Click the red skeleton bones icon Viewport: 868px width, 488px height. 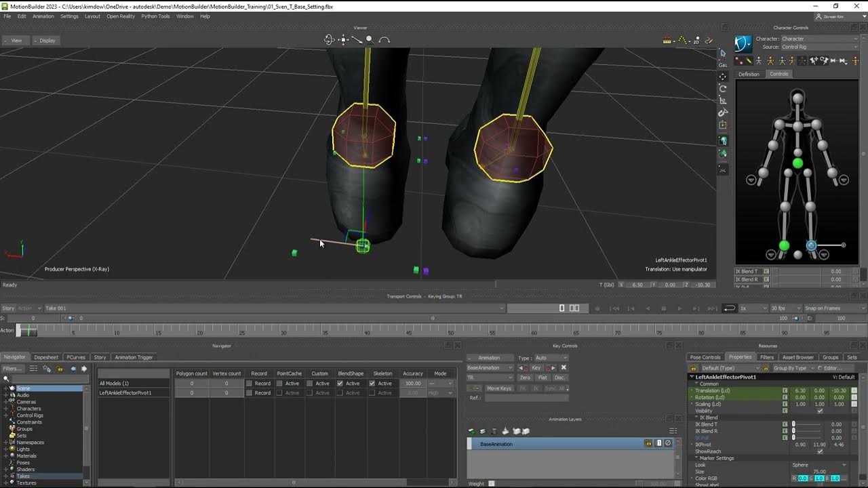(739, 61)
